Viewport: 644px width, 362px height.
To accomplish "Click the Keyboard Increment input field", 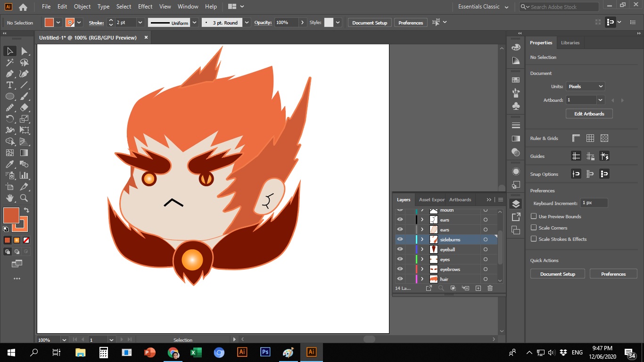I will [x=594, y=203].
